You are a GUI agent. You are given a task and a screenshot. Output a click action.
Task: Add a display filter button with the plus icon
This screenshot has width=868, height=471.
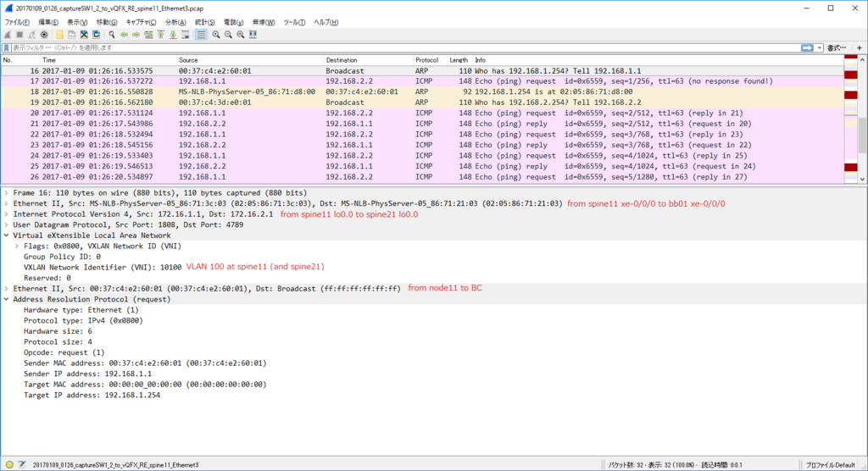click(860, 48)
